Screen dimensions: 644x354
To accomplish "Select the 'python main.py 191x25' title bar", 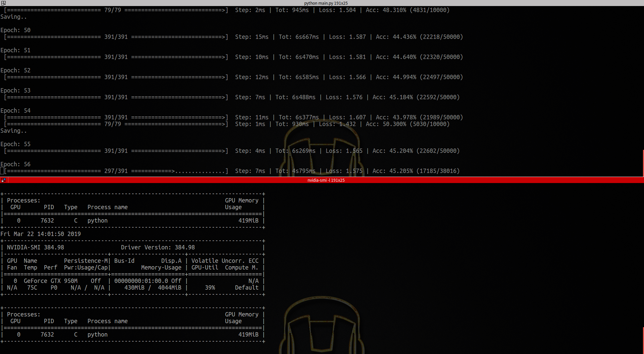I will 325,3.
